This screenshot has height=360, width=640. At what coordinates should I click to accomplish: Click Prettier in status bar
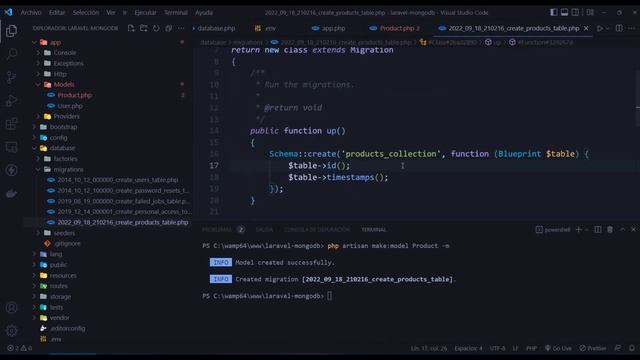593,348
